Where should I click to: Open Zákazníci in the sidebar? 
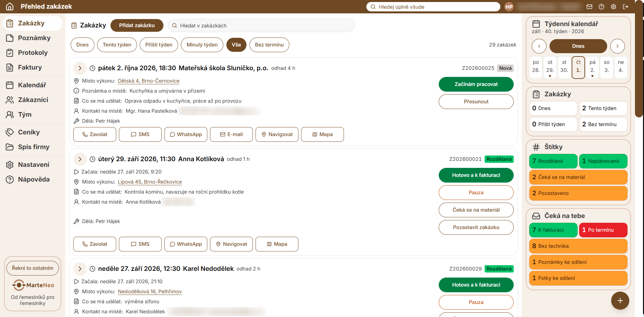tap(32, 100)
